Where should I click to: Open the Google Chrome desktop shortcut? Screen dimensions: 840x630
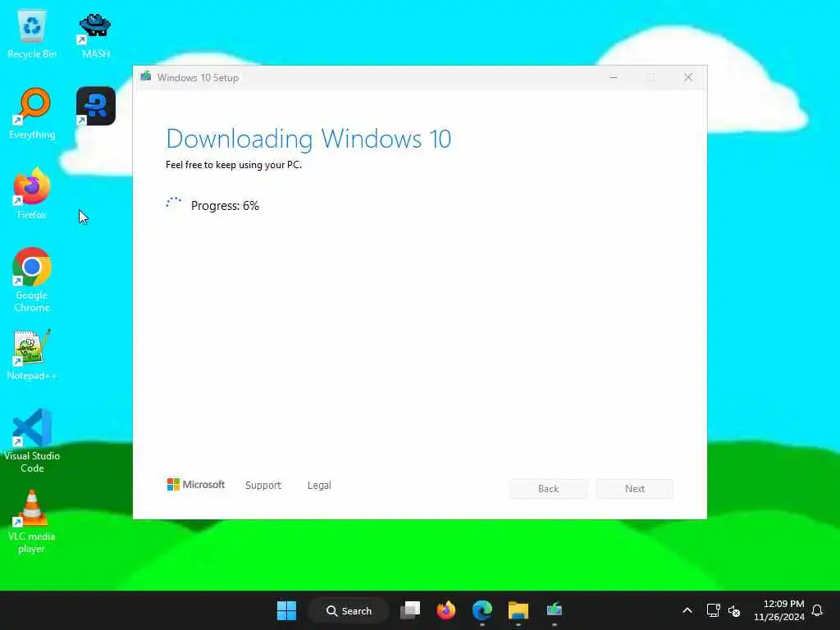click(x=32, y=279)
